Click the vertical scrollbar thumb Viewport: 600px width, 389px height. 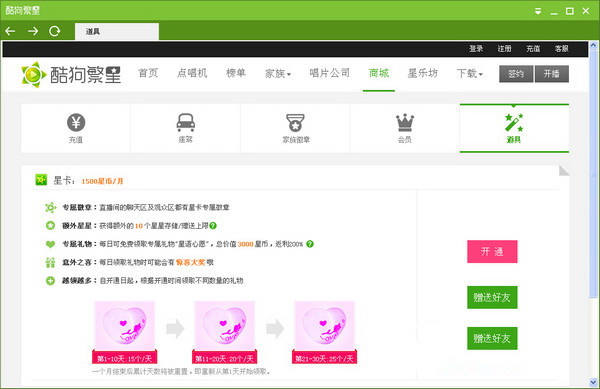593,174
